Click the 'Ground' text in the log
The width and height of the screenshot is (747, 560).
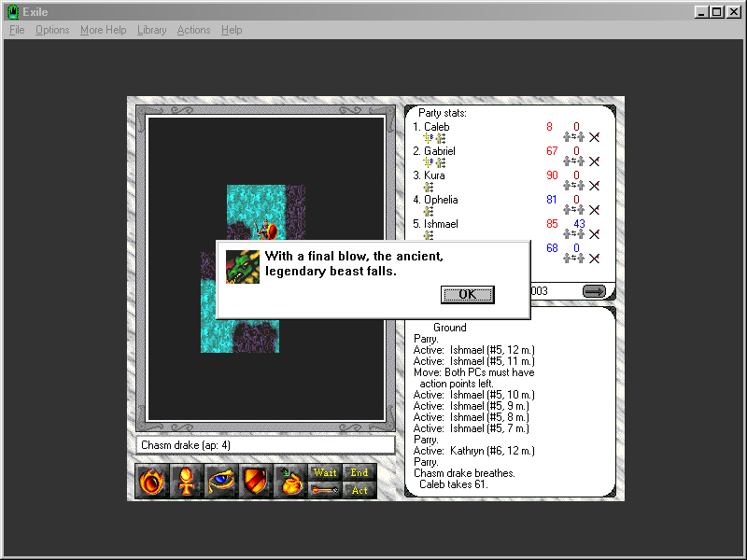450,328
